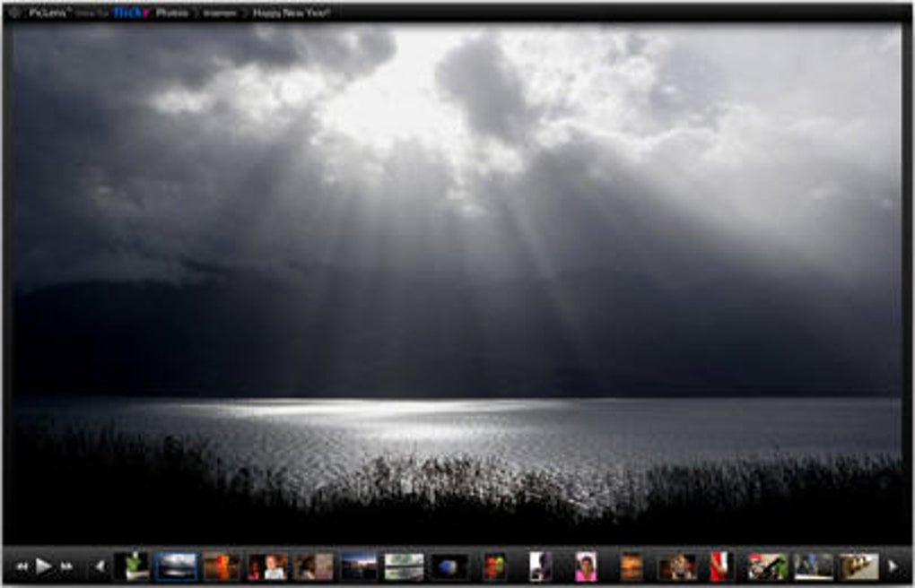Skip ahead with the fast-forward icon
Viewport: 915px width, 588px height.
pos(66,564)
